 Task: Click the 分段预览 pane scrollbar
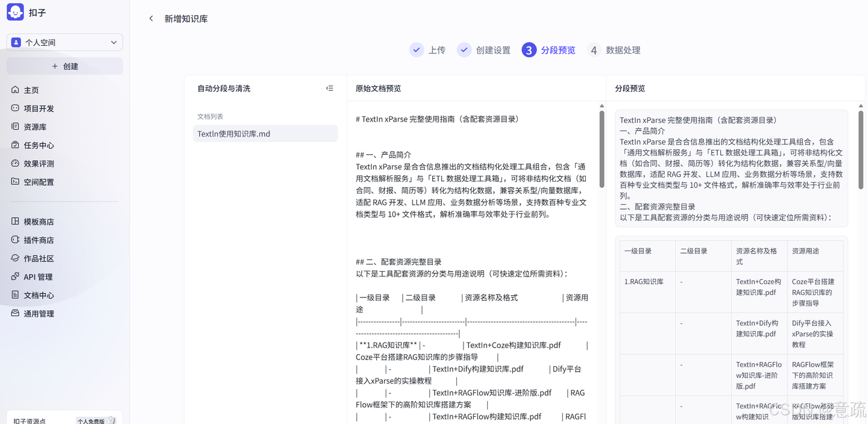861,151
